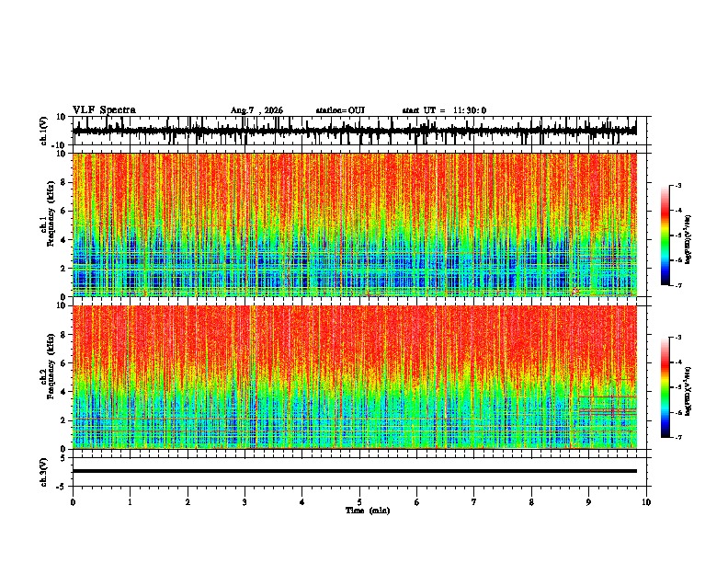
Task: Click the ch.1 color scale log PSD label
Action: click(688, 240)
